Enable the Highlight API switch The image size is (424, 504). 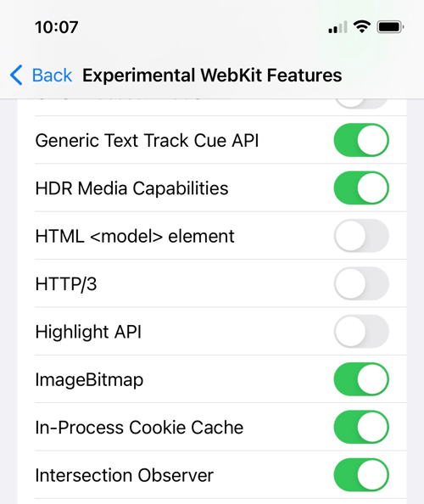(x=361, y=332)
